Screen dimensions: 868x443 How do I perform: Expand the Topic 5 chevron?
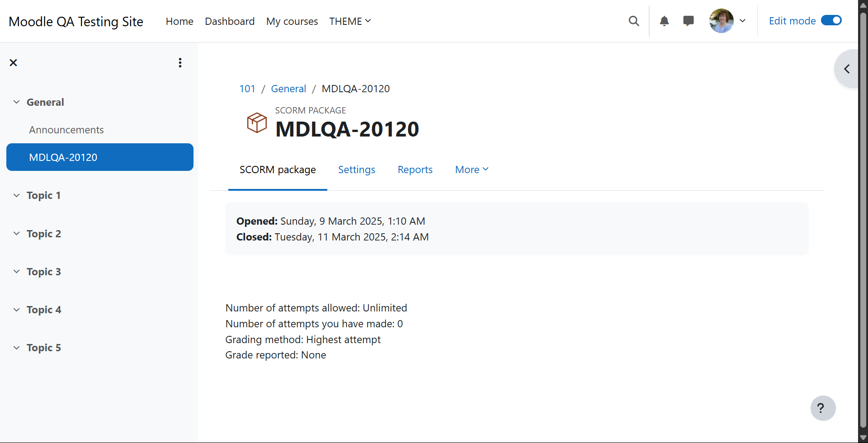point(17,348)
